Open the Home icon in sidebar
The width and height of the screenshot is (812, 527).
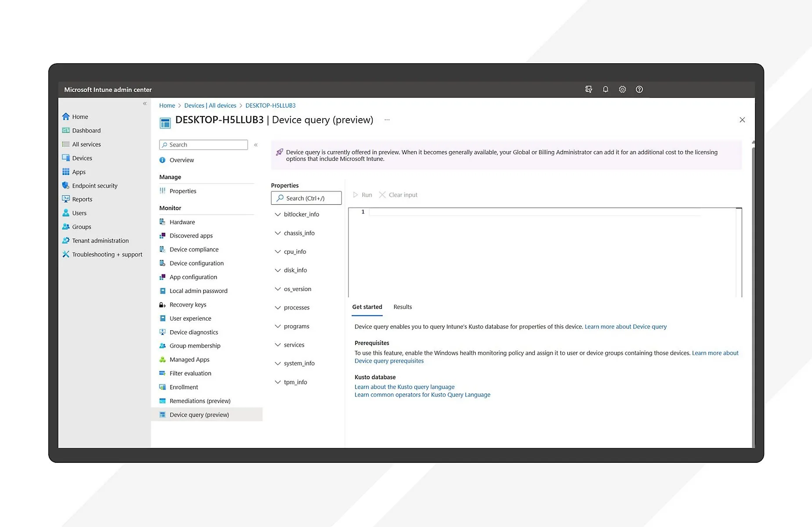pyautogui.click(x=66, y=116)
